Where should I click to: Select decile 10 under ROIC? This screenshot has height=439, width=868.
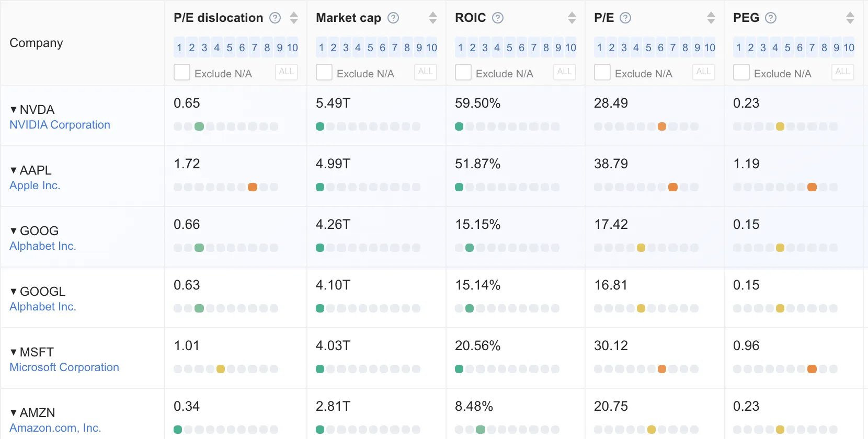570,48
